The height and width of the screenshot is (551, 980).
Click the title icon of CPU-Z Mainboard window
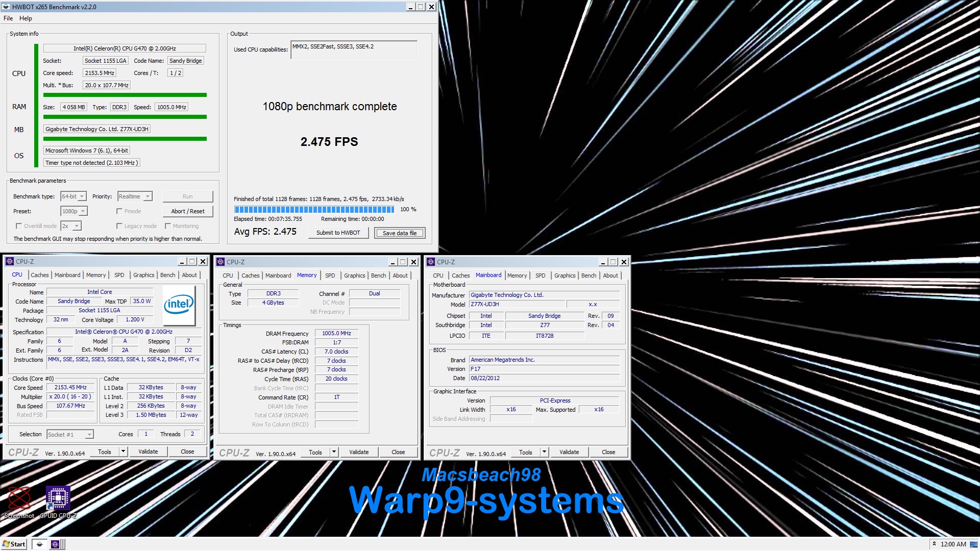(x=431, y=262)
